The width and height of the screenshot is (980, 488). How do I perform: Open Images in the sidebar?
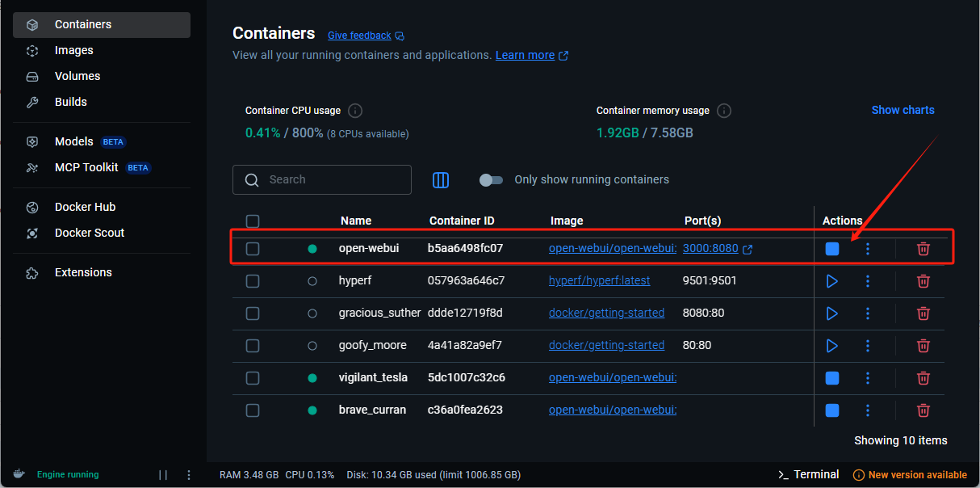click(102, 51)
